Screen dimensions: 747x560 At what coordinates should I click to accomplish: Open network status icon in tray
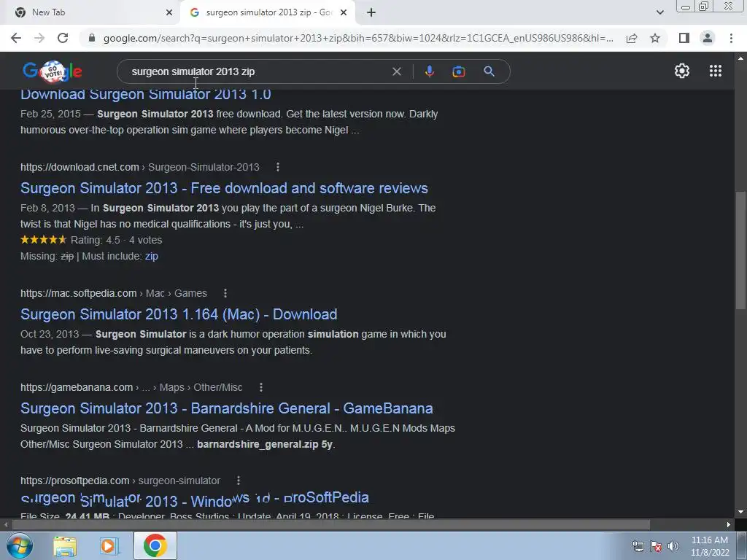click(x=638, y=547)
